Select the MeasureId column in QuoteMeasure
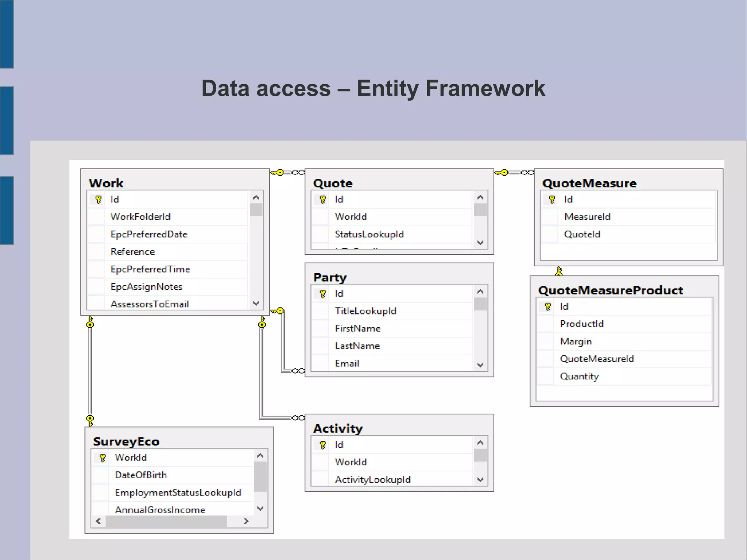 [628, 217]
